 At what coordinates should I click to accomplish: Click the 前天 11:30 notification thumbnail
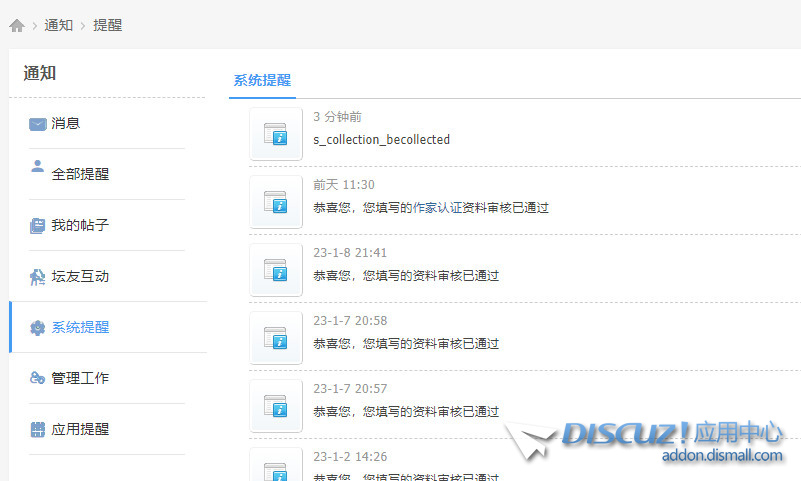tap(276, 202)
